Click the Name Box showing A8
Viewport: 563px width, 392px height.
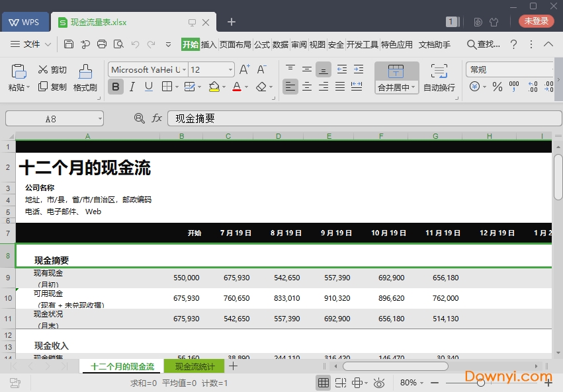[x=50, y=118]
